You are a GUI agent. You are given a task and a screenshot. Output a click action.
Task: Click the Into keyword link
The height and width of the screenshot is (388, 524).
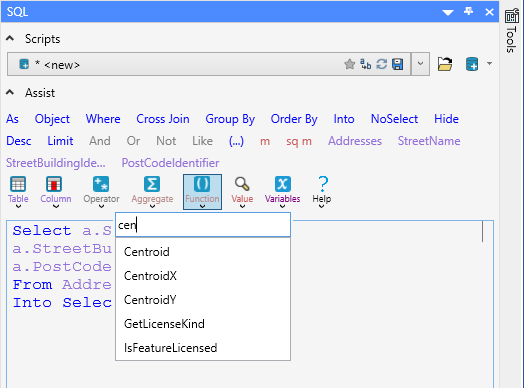(x=344, y=119)
